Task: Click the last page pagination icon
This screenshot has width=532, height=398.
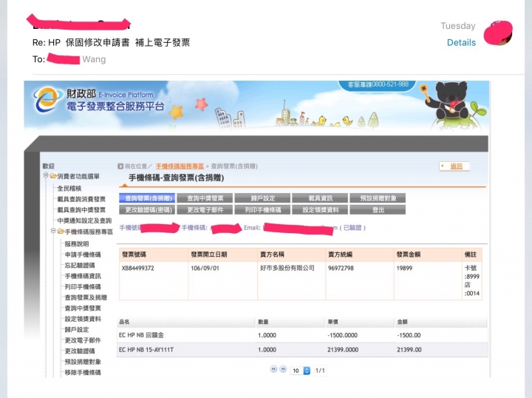Action: [282, 369]
